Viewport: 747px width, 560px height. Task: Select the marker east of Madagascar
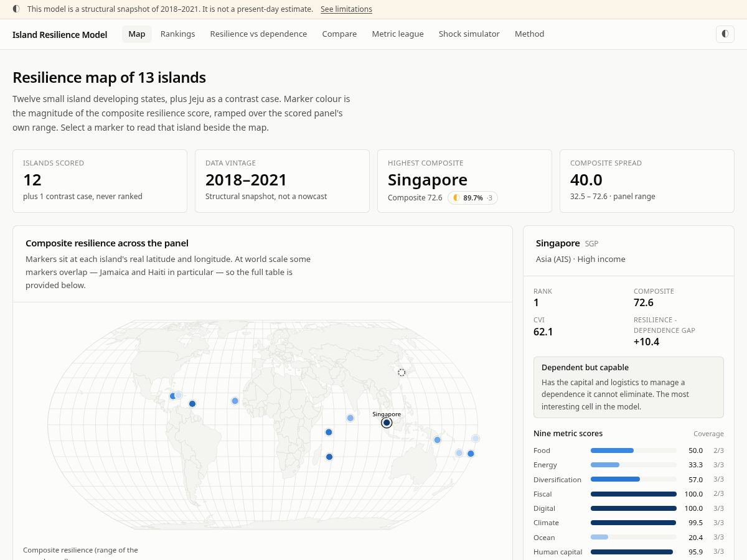[329, 457]
